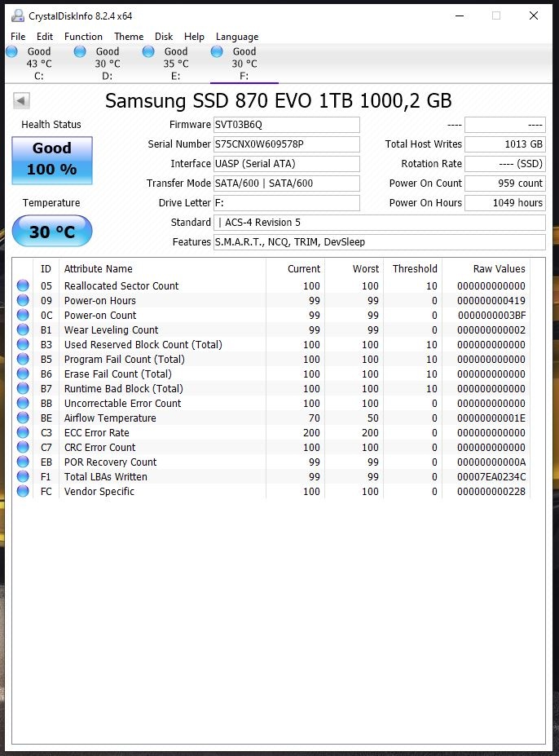
Task: Click the Serial Number field
Action: (x=287, y=144)
